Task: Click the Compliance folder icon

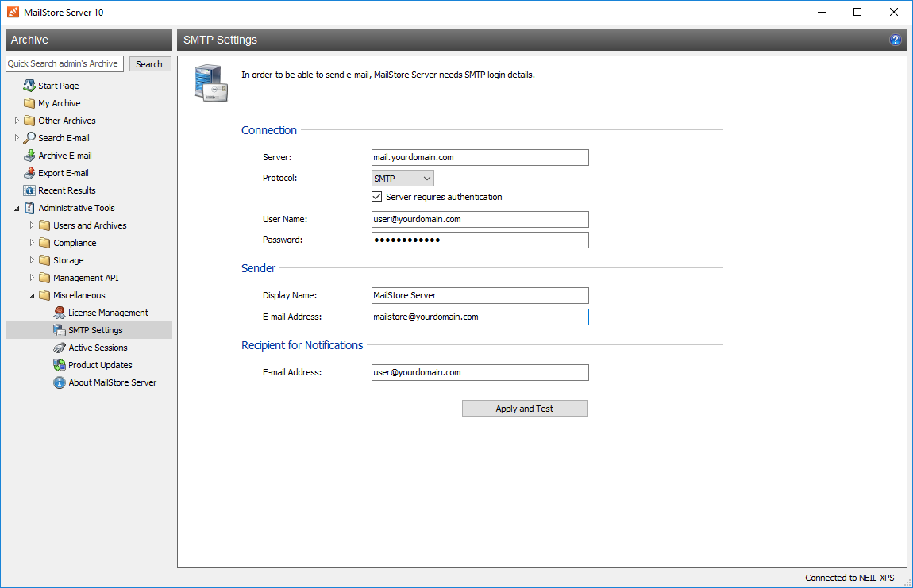Action: click(x=44, y=243)
